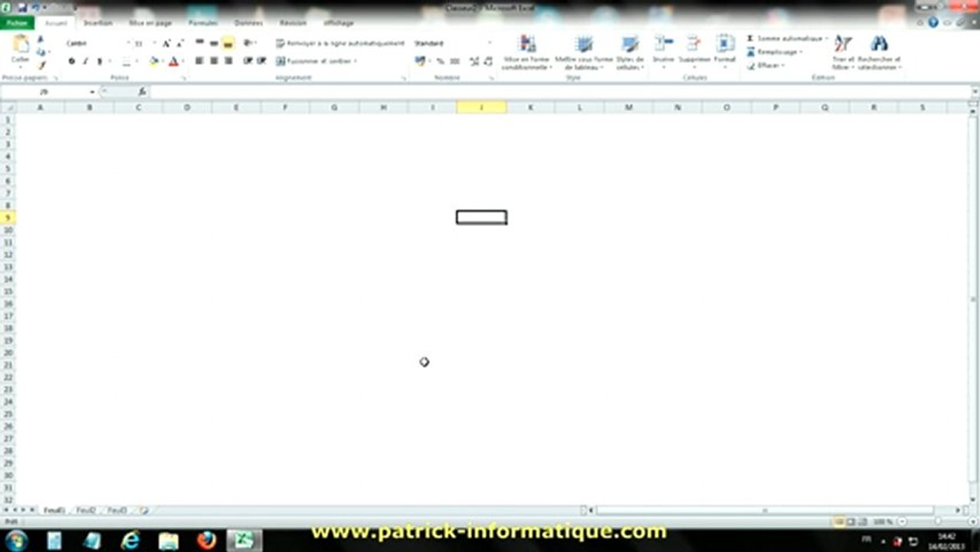Viewport: 980px width, 552px height.
Task: Click the Couper cut icon
Action: (x=41, y=40)
